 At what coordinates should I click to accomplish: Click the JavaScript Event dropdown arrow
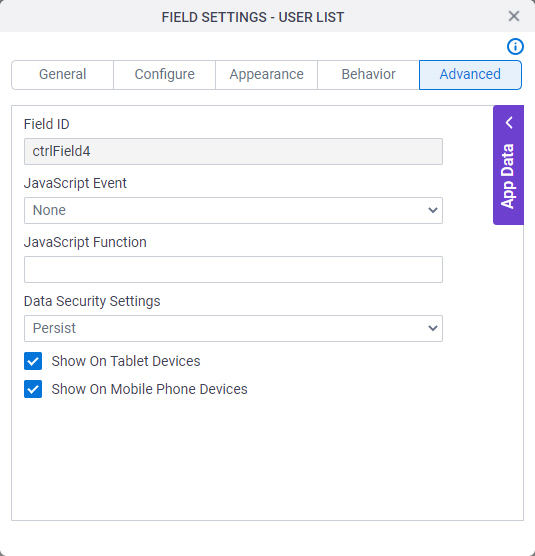tap(433, 210)
